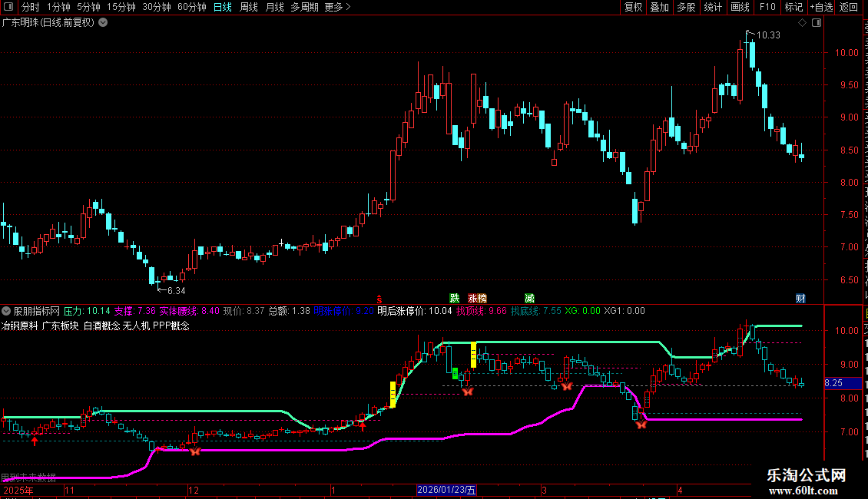868x499 pixels.
Task: Click the 支撑: 7.36 indicator value
Action: pos(135,311)
